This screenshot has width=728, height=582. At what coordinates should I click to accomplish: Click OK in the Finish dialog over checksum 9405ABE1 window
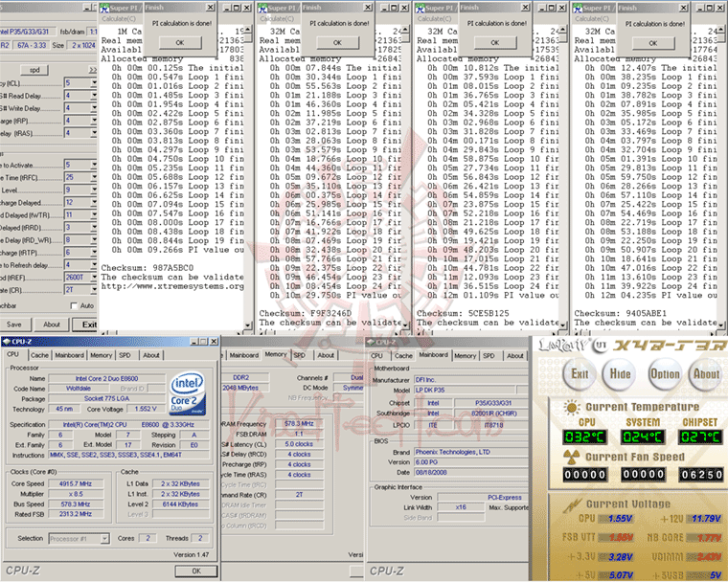pos(653,43)
